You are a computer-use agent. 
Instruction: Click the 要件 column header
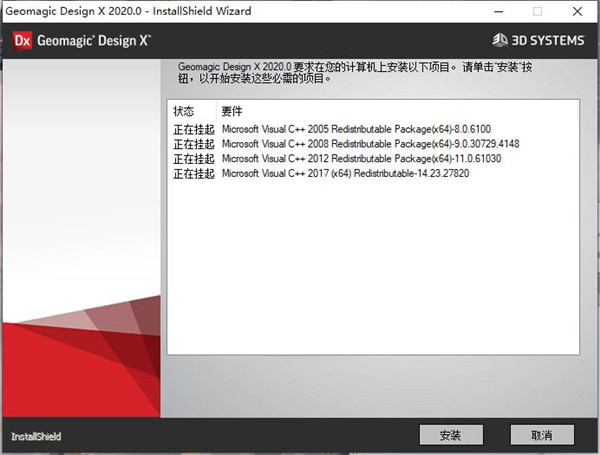pos(232,111)
